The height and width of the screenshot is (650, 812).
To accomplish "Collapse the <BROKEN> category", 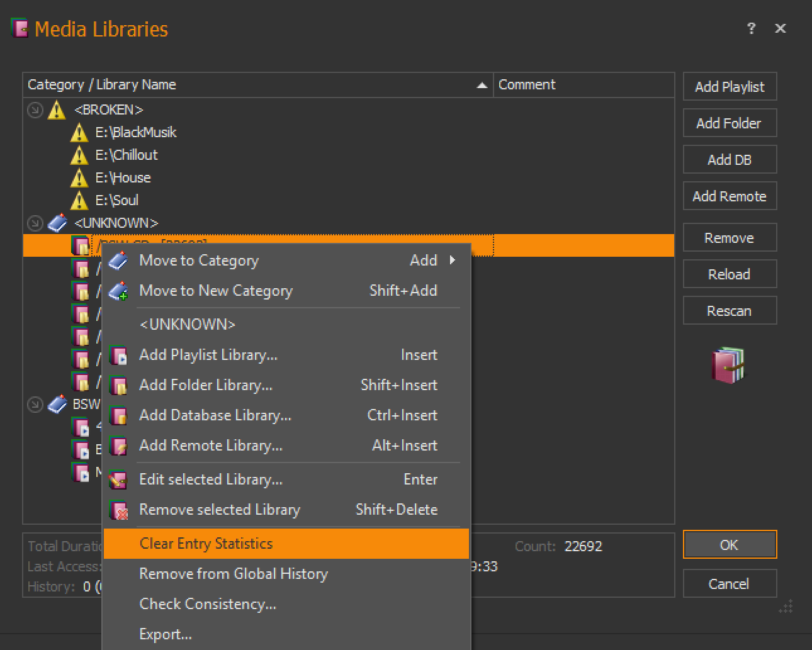I will coord(35,110).
